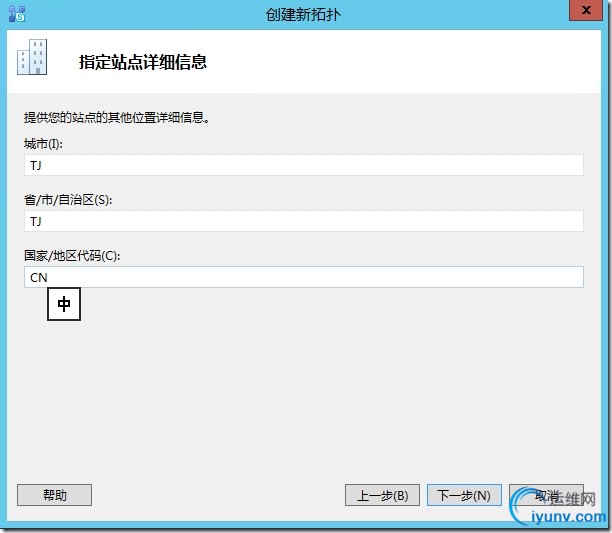This screenshot has width=612, height=533.
Task: Click the 省/市/自治区(S): label
Action: tap(68, 200)
